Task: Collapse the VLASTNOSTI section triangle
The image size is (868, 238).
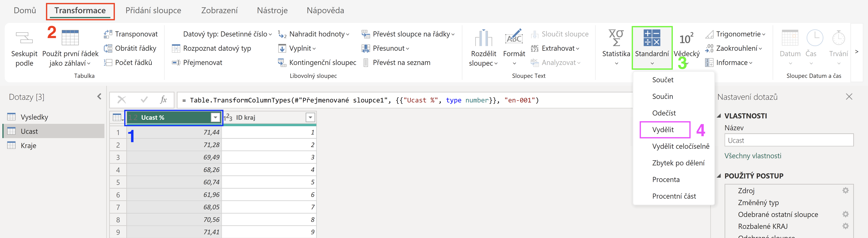Action: [x=719, y=116]
